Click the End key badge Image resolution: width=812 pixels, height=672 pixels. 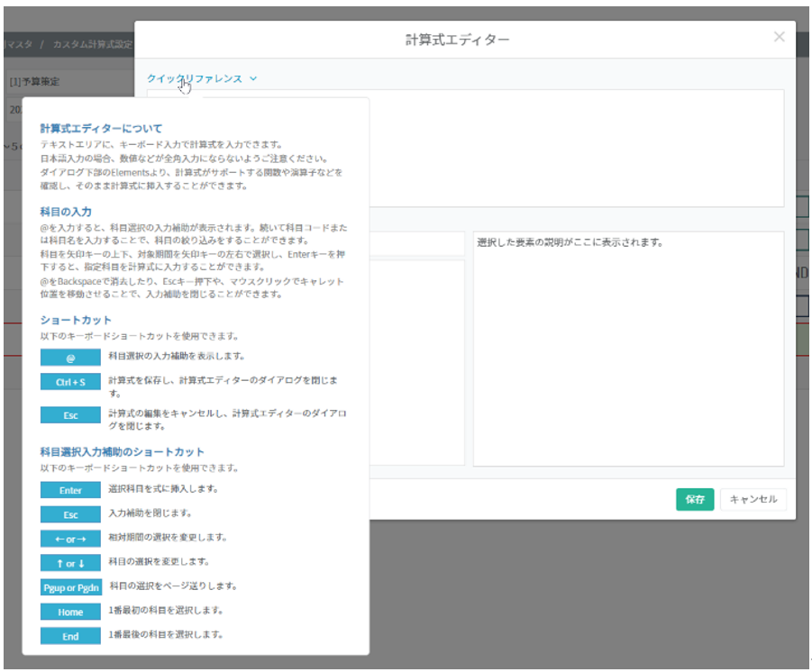coord(70,637)
